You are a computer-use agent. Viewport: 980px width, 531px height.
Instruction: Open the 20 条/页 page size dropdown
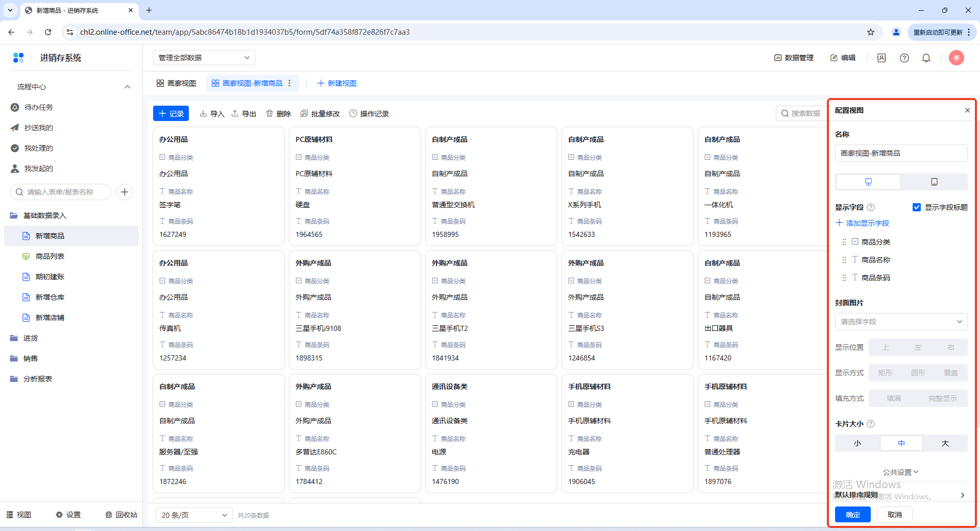point(194,515)
